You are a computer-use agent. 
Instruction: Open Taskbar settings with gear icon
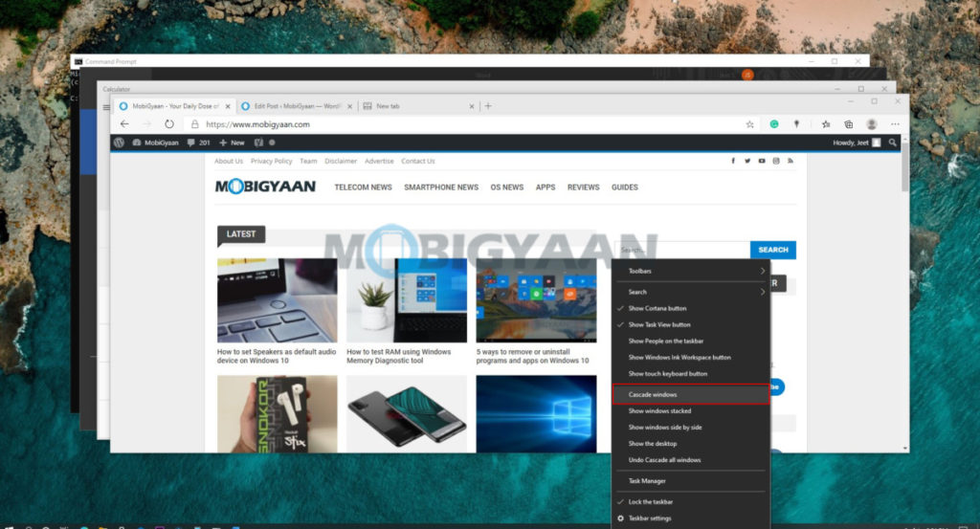click(x=691, y=518)
